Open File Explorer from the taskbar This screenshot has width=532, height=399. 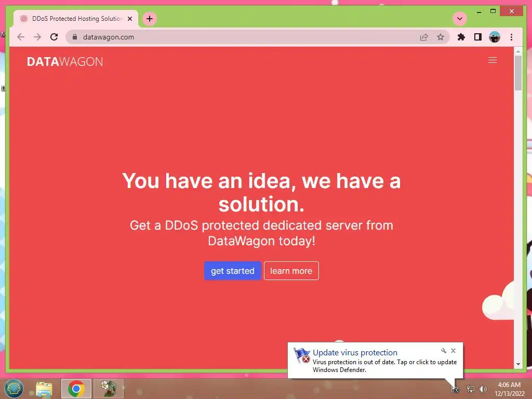pos(44,389)
